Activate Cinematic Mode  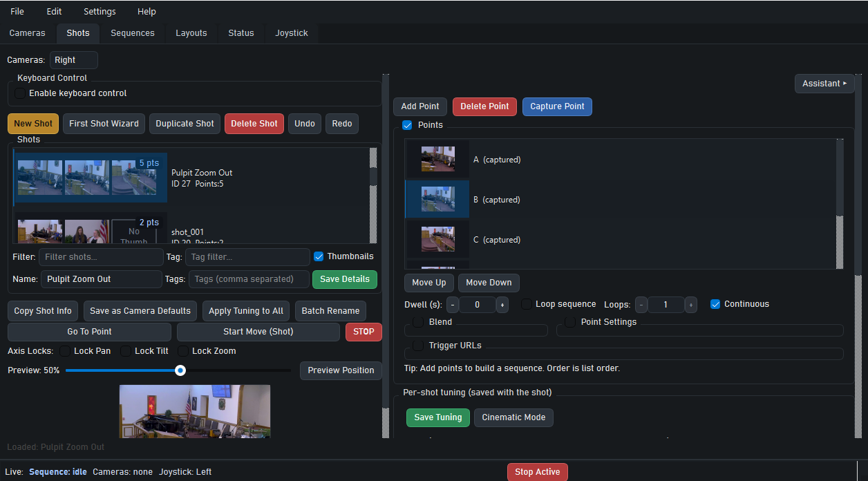click(513, 417)
